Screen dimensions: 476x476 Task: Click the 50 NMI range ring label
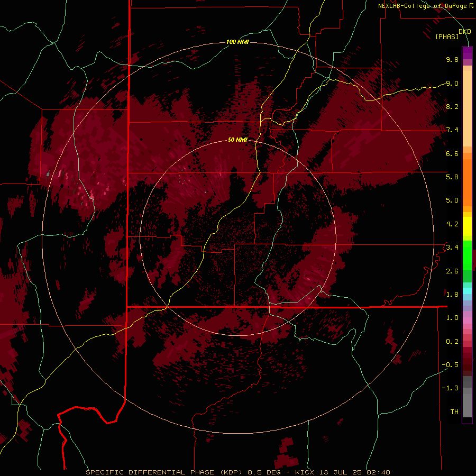(x=237, y=140)
